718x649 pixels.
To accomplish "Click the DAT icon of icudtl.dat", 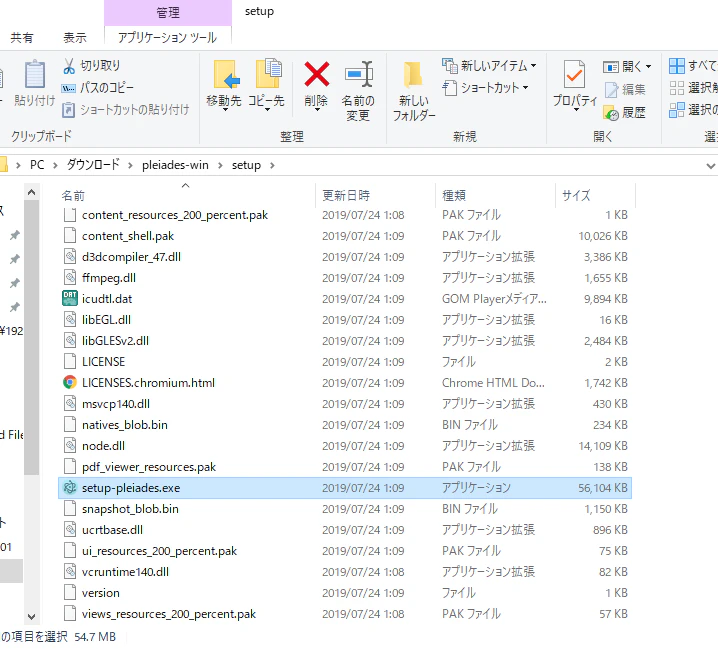I will pyautogui.click(x=70, y=298).
